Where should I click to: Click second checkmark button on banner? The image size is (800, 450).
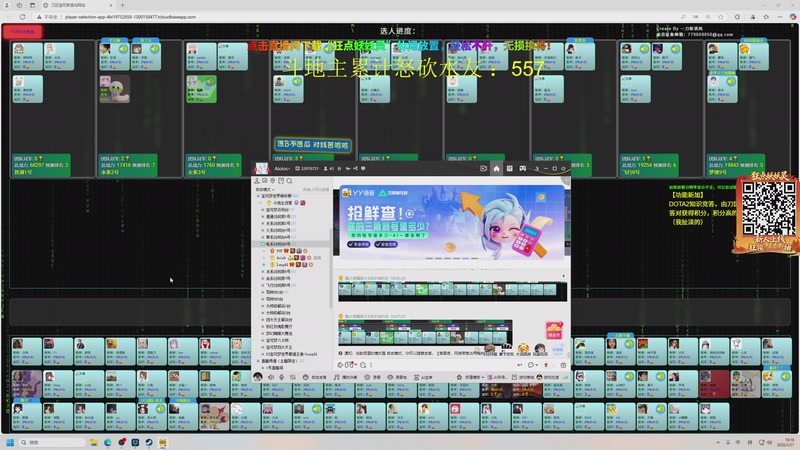[x=386, y=244]
